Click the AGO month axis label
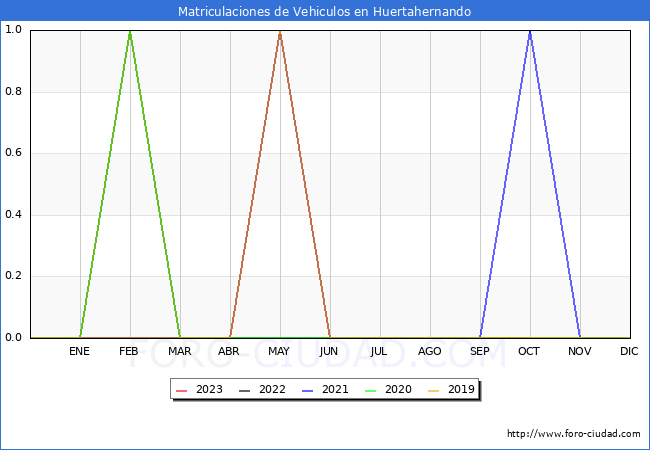650x450 pixels. tap(429, 351)
